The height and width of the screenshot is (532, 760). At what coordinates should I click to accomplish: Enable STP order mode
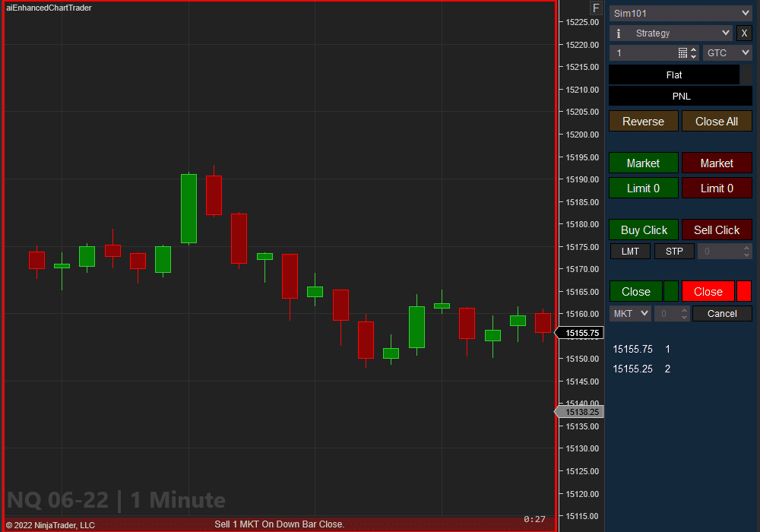(x=674, y=251)
